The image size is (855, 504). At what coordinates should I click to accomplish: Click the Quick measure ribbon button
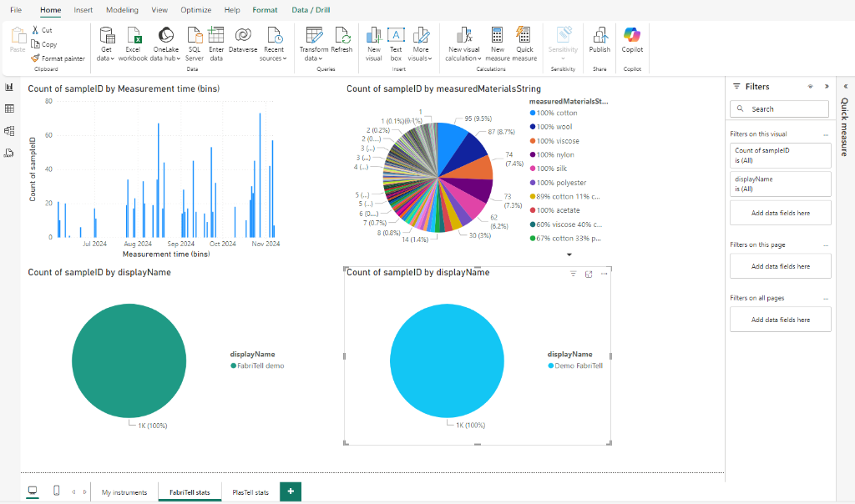pyautogui.click(x=524, y=43)
